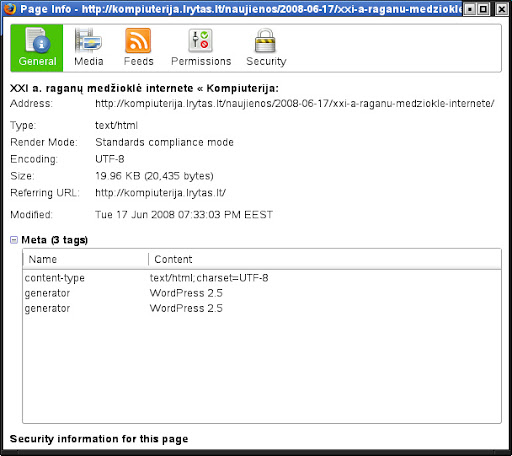Click the Encoding UTF-8 value

pyautogui.click(x=110, y=159)
